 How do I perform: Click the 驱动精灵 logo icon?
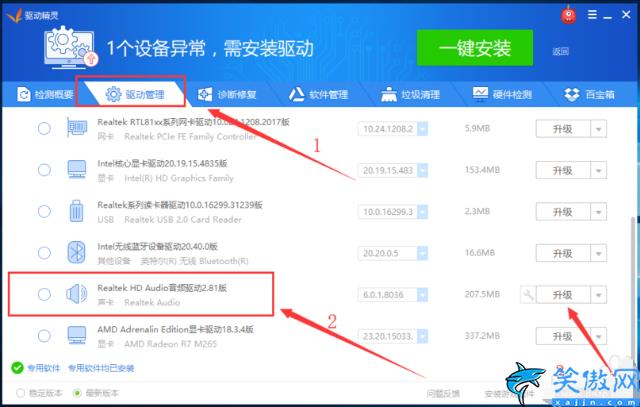(x=14, y=16)
